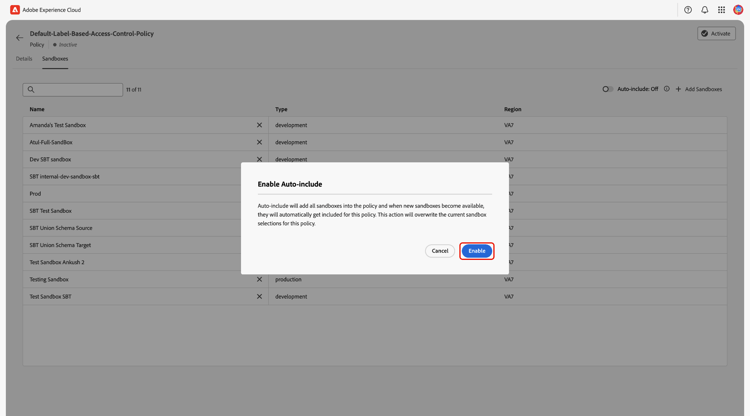Image resolution: width=750 pixels, height=416 pixels.
Task: Open the user profile avatar
Action: point(738,10)
